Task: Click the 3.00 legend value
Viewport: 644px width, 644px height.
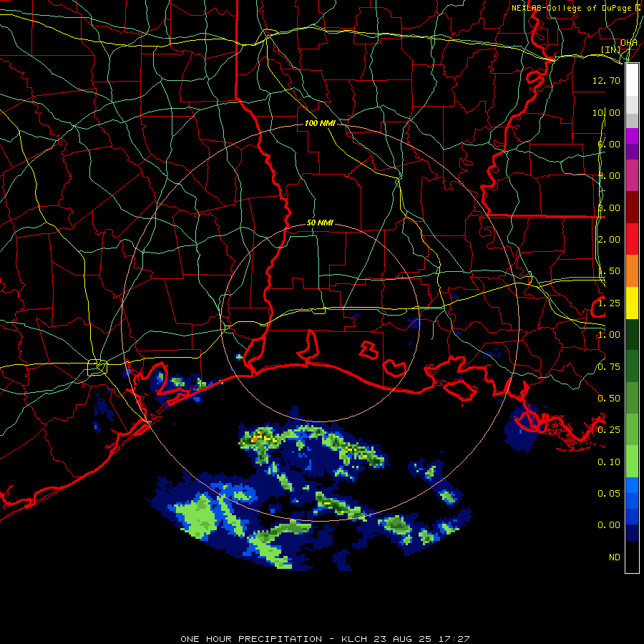Action: click(x=609, y=208)
